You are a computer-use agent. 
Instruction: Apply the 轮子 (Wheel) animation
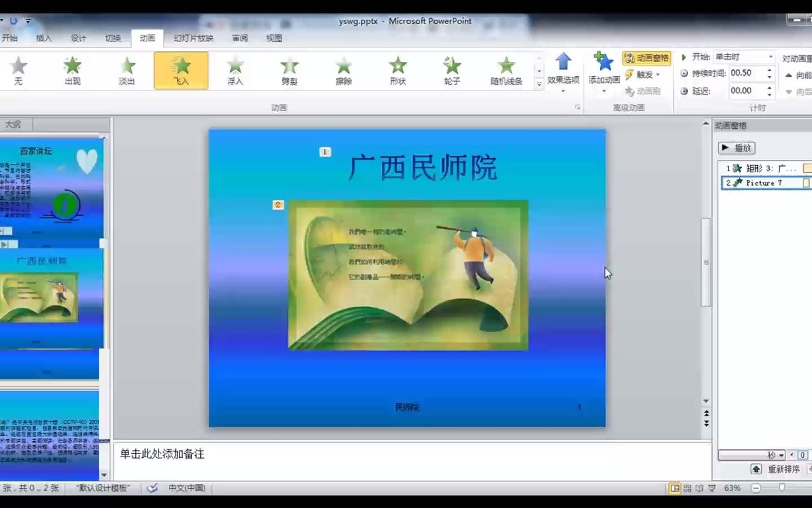pos(452,71)
